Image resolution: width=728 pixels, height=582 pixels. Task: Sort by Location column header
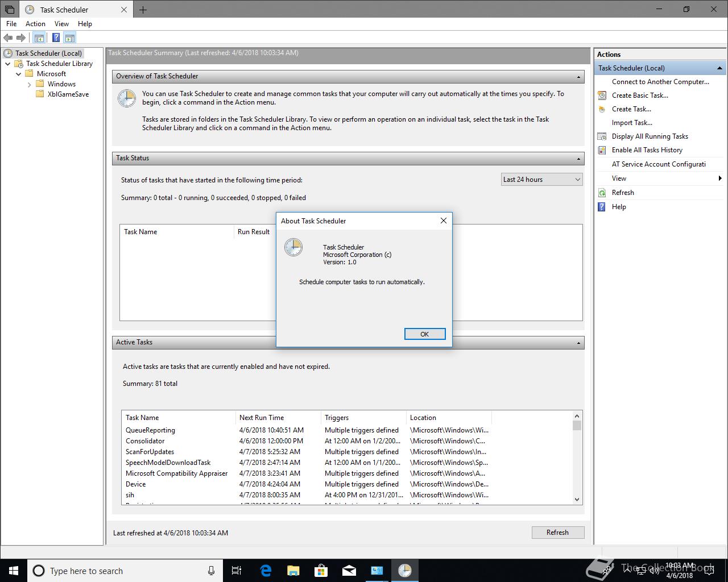pyautogui.click(x=449, y=418)
